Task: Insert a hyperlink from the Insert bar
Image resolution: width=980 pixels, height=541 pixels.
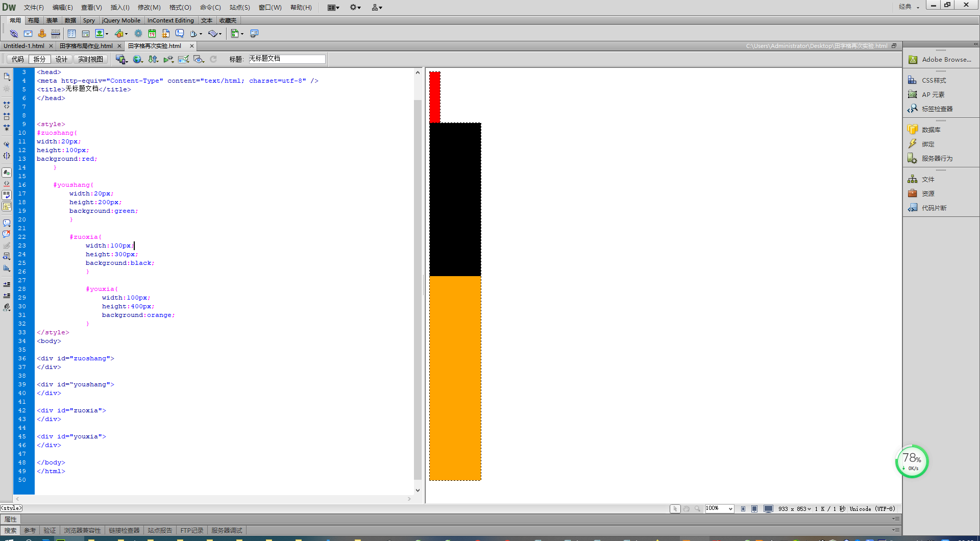Action: coord(14,34)
